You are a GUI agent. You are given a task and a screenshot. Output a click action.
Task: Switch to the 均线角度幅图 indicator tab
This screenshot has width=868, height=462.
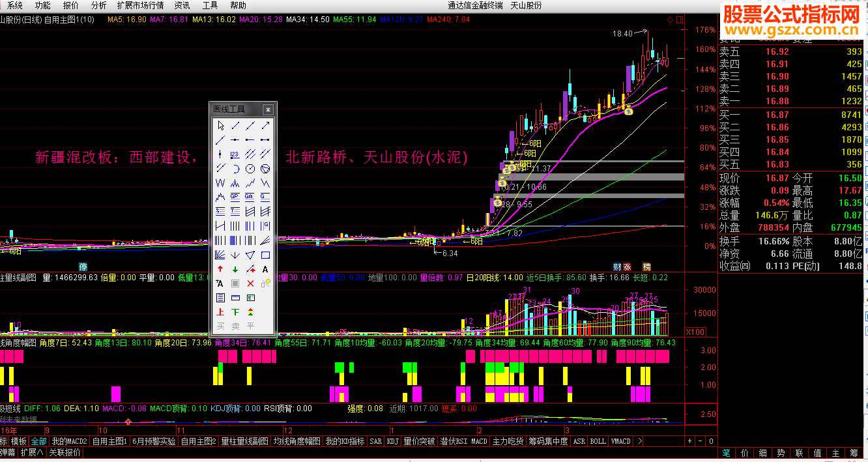[297, 441]
